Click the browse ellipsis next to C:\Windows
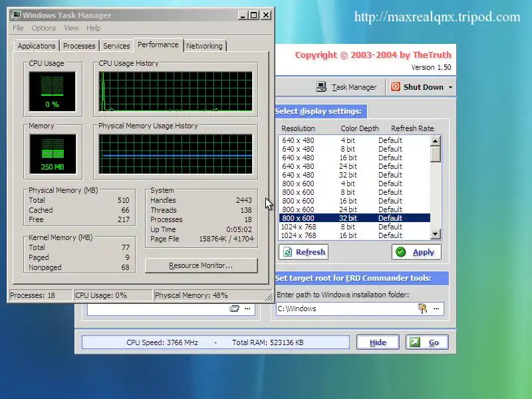This screenshot has width=532, height=399. click(436, 309)
